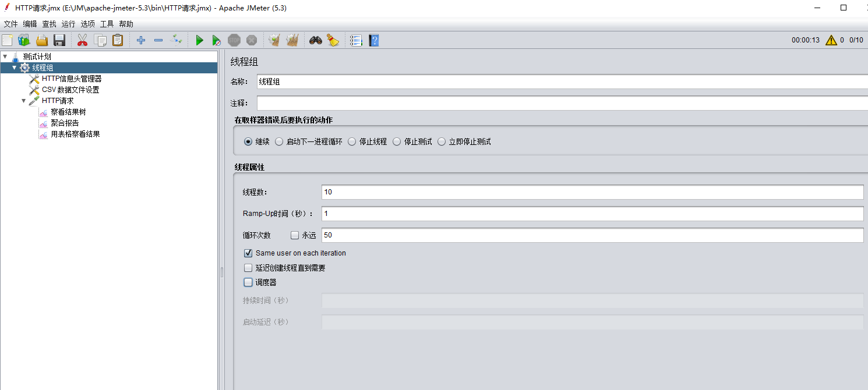
Task: Start the test with green play icon
Action: click(x=199, y=40)
